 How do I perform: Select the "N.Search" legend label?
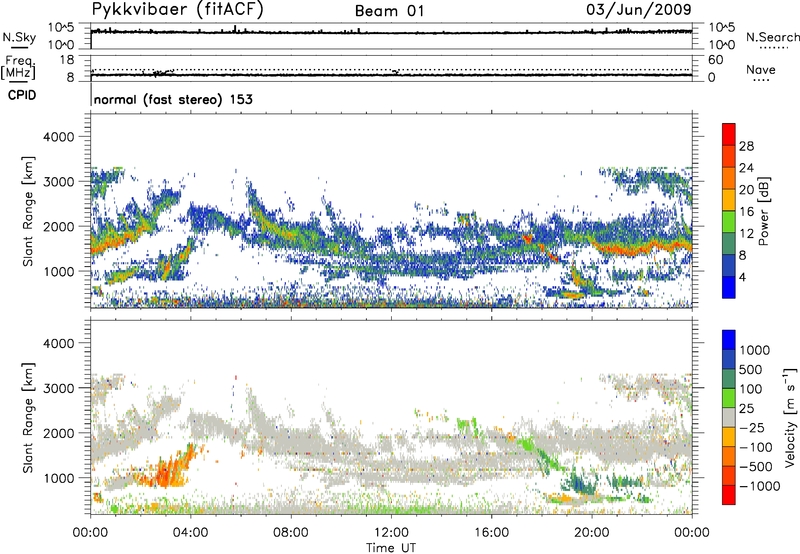pyautogui.click(x=773, y=37)
